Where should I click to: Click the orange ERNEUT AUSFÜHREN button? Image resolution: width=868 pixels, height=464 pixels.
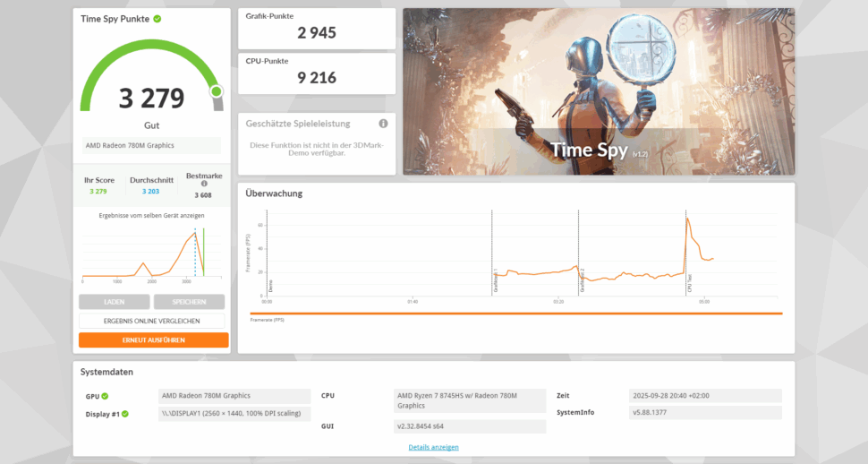click(153, 339)
